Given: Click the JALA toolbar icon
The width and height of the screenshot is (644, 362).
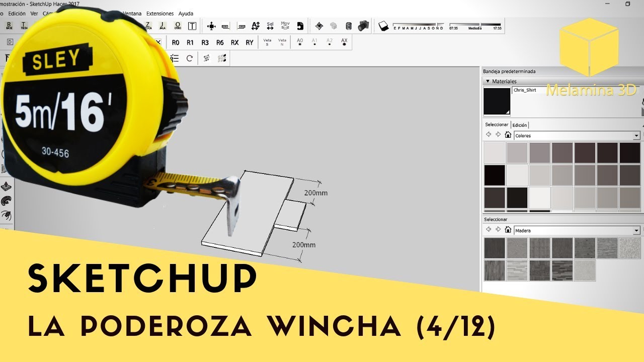Looking at the screenshot, I should click(163, 26).
